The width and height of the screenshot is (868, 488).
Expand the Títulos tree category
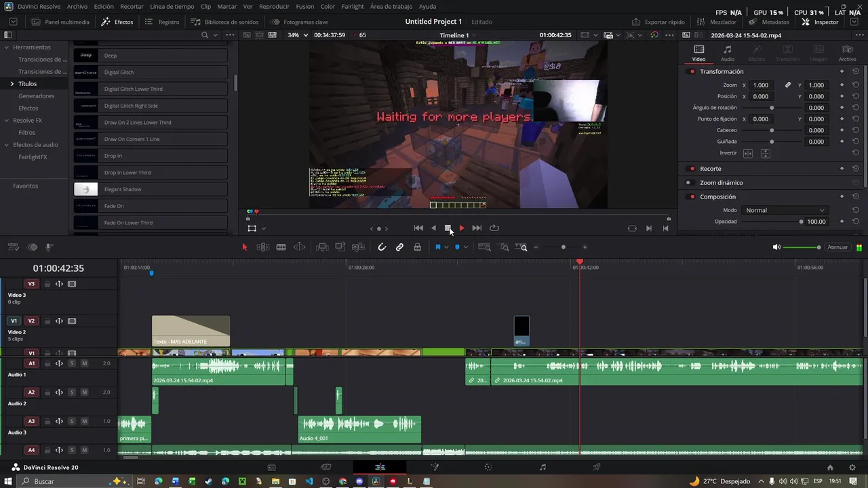click(x=12, y=83)
